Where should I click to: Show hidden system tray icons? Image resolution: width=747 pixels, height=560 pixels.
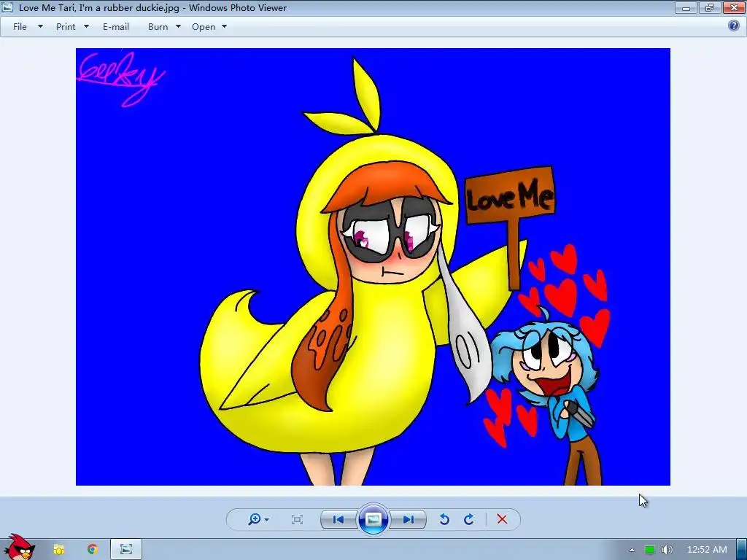coord(632,550)
